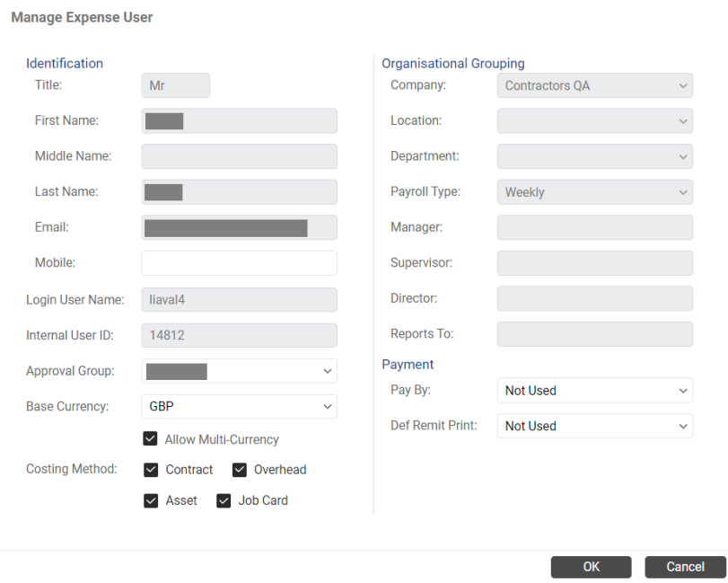Screen dimensions: 728x583
Task: Open the Base Currency dropdown
Action: [x=239, y=406]
